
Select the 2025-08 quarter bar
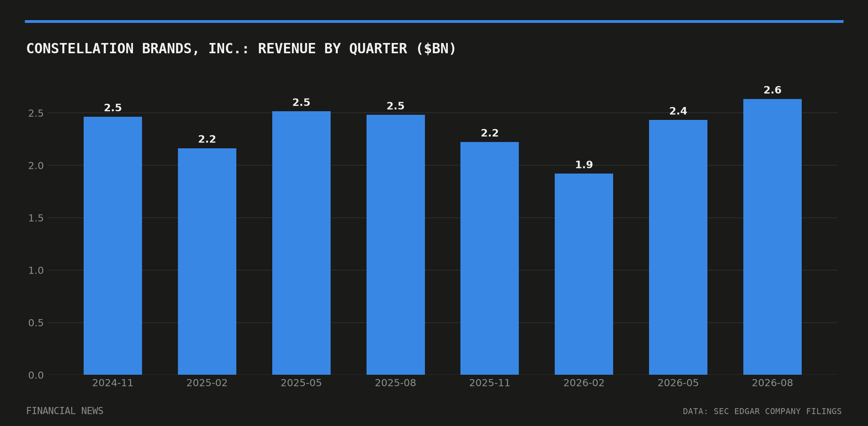tap(396, 245)
